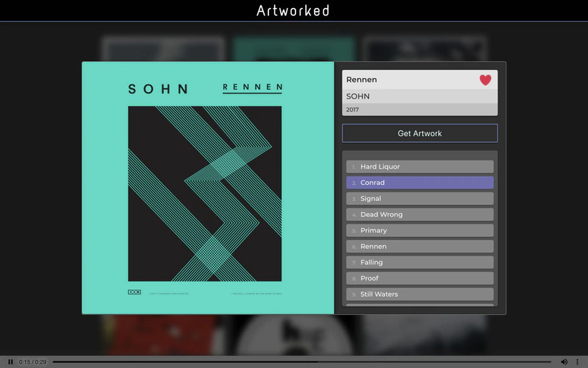Screen dimensions: 588x368
Task: Seek along the video progress bar
Action: 302,362
